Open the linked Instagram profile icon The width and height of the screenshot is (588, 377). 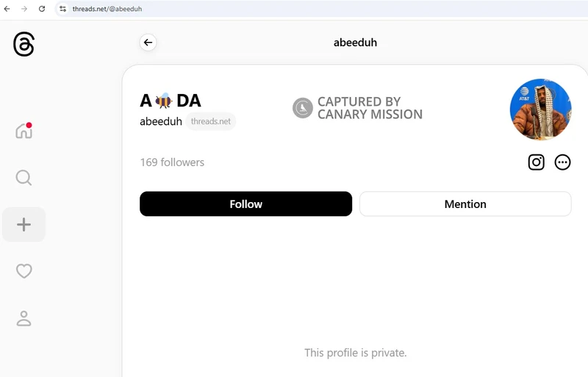click(x=537, y=162)
